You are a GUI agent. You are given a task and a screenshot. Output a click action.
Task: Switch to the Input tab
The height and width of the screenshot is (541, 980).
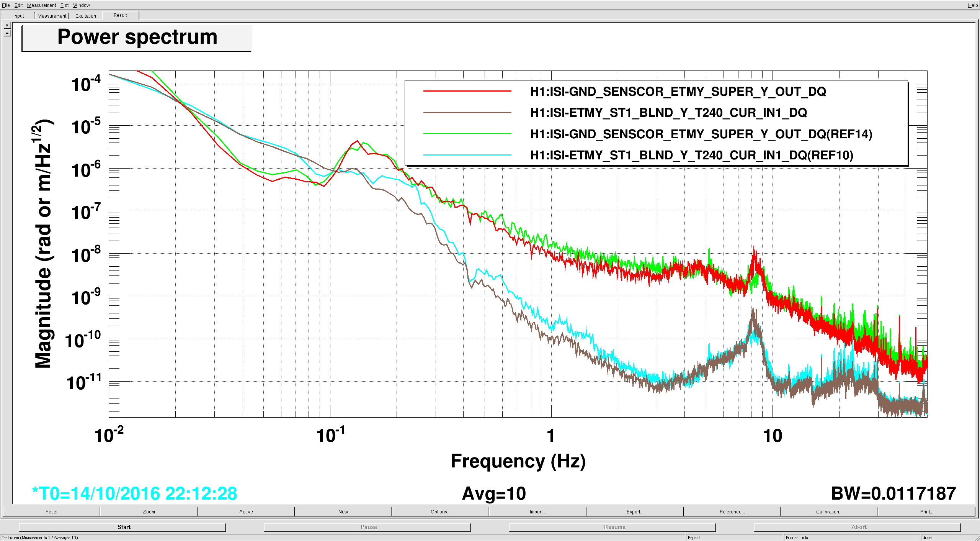pos(18,16)
